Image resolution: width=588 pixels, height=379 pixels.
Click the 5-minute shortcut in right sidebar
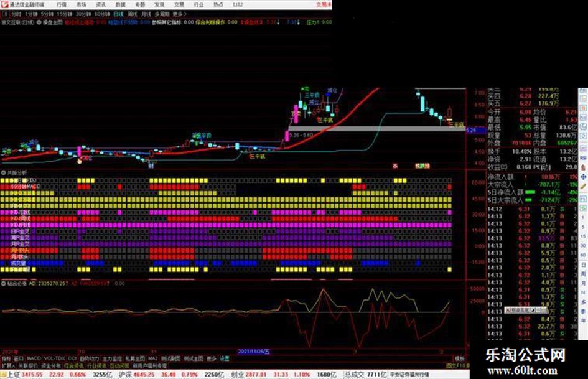pos(583,227)
